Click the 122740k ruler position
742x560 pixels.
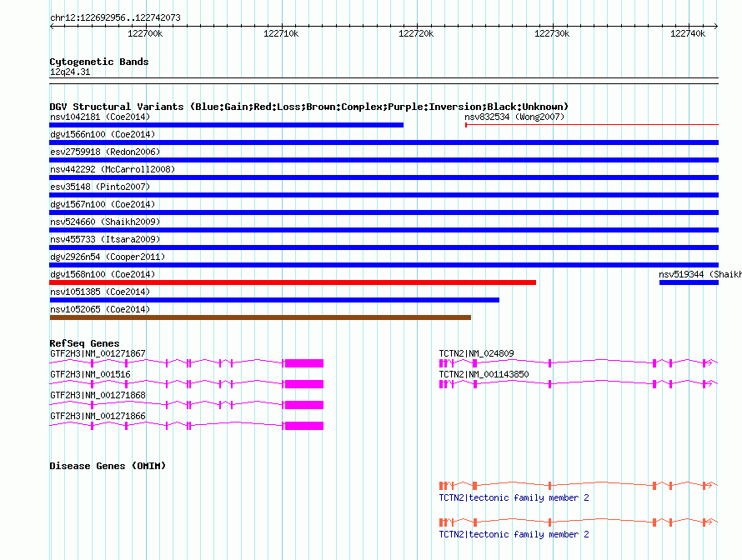pyautogui.click(x=688, y=33)
